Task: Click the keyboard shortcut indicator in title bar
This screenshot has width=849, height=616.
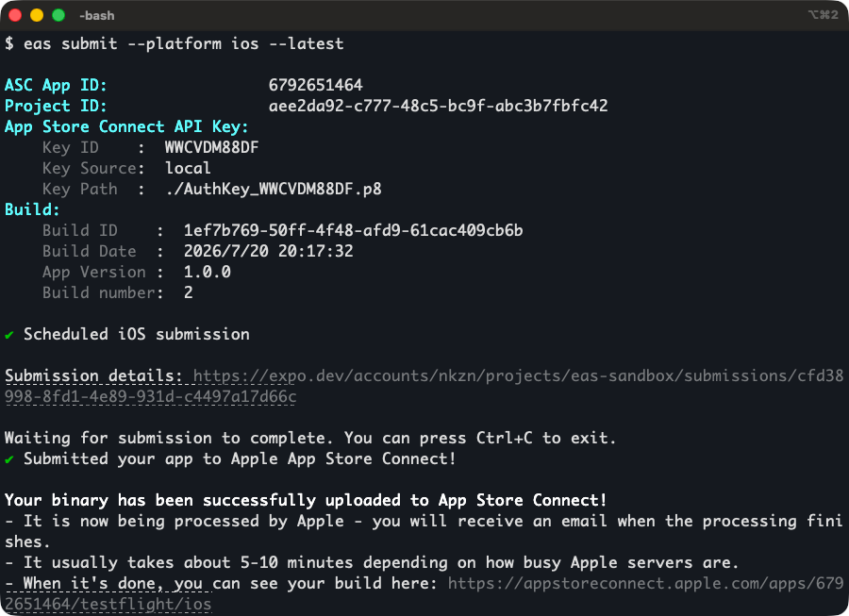Action: pos(823,14)
